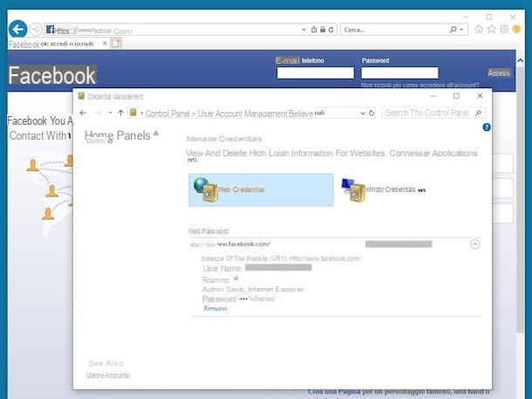Open the address bar dropdown arrow

tap(304, 30)
